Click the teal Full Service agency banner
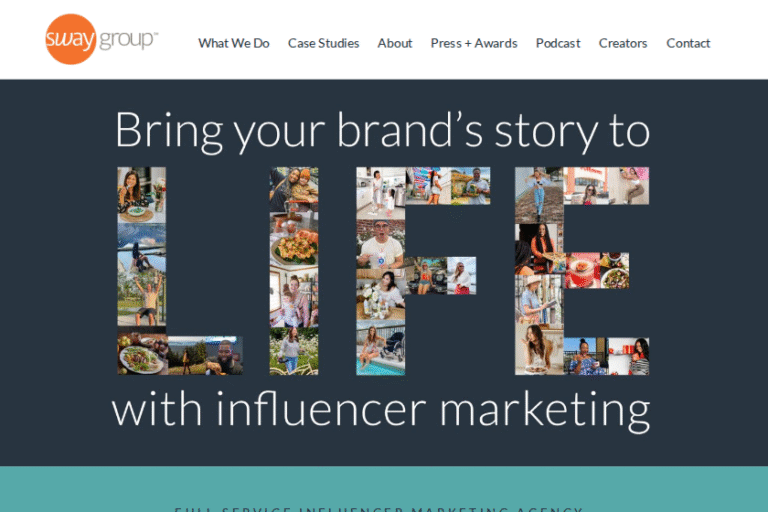Screen dimensions: 768x512 point(383,490)
